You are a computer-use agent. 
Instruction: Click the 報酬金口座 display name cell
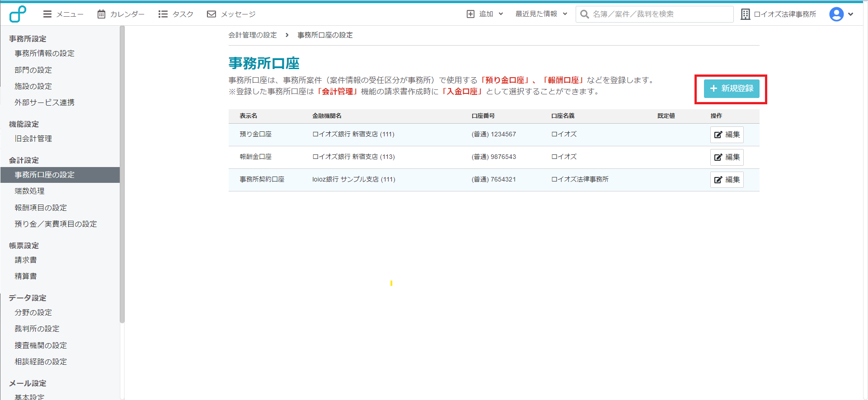pos(255,157)
